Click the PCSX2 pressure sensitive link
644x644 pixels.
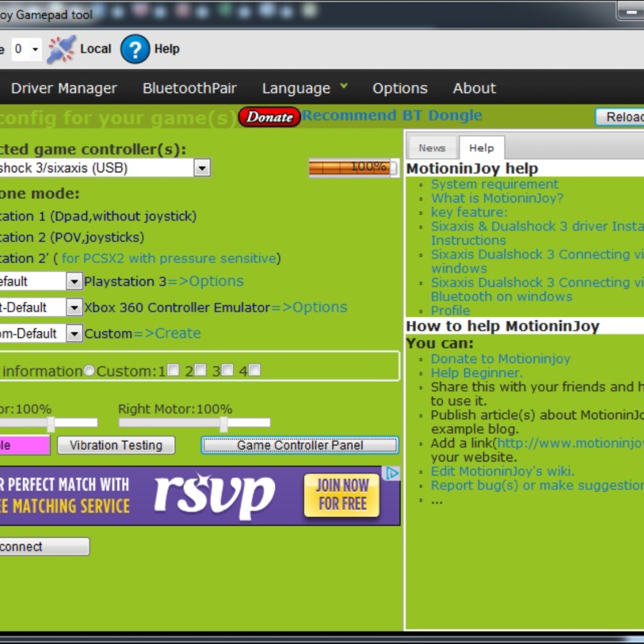168,258
